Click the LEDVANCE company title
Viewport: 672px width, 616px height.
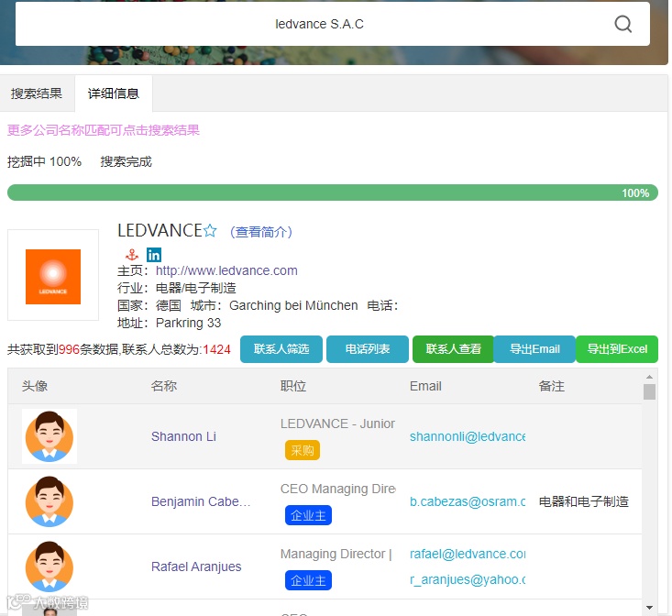click(160, 230)
